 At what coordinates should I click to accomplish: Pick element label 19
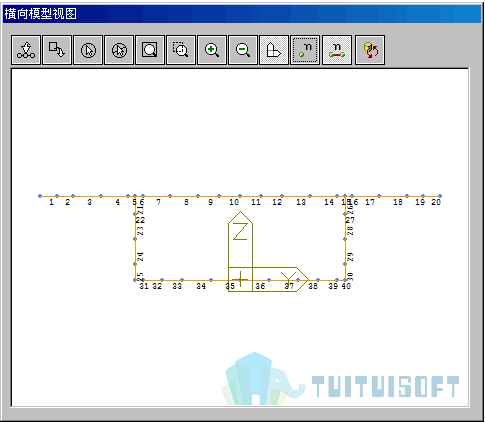(x=420, y=202)
